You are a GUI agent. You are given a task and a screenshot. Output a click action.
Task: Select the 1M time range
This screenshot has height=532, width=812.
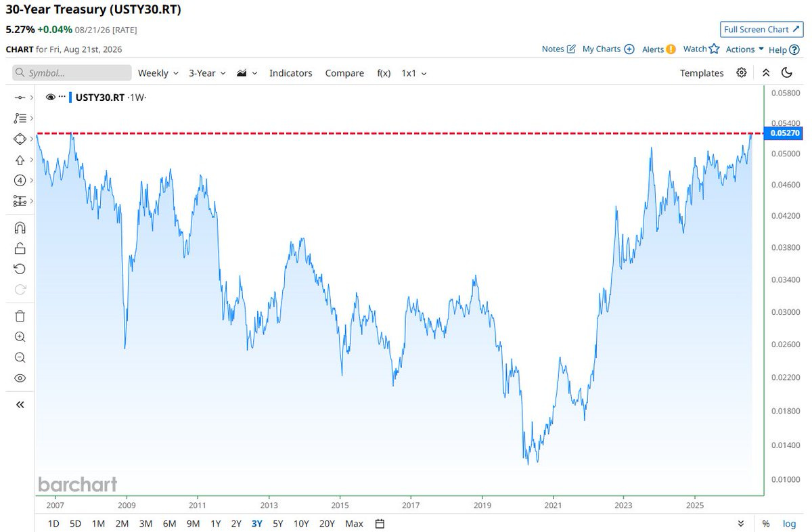tap(98, 523)
